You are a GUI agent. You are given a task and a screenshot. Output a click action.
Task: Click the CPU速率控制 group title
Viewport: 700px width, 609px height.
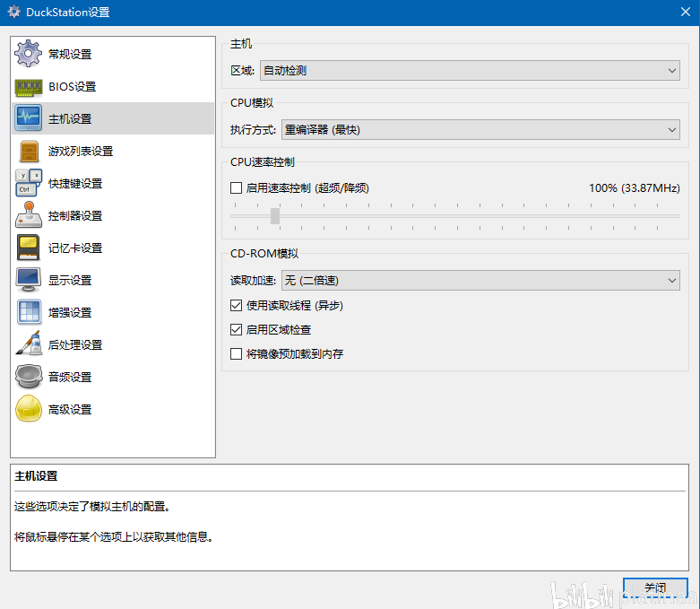(263, 162)
